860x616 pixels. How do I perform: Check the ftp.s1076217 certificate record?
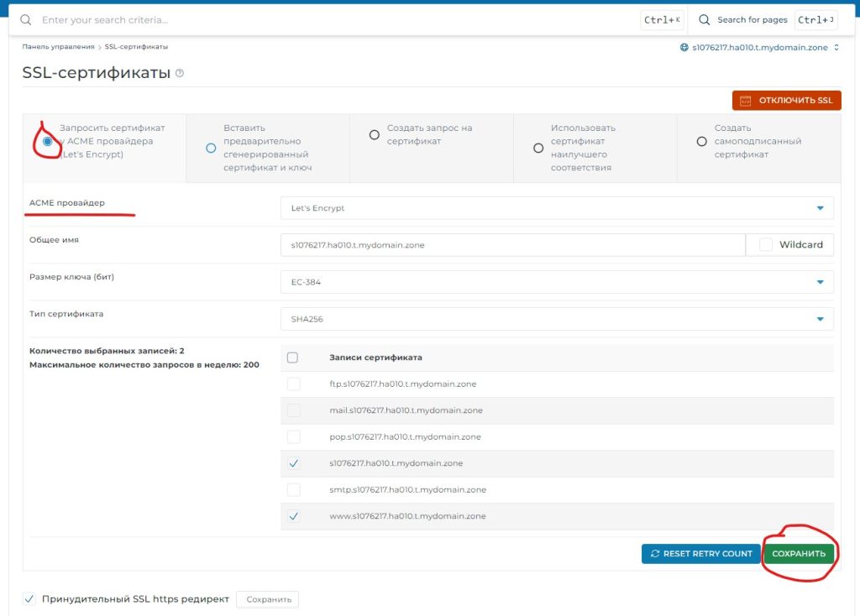click(293, 384)
